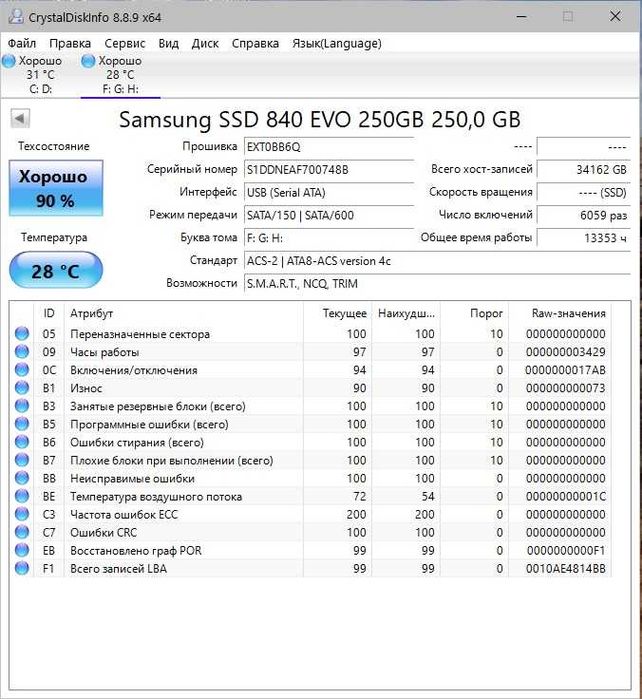Viewport: 642px width, 699px height.
Task: Click the Samsung SSD 840 EVO 250GB title
Action: (320, 119)
